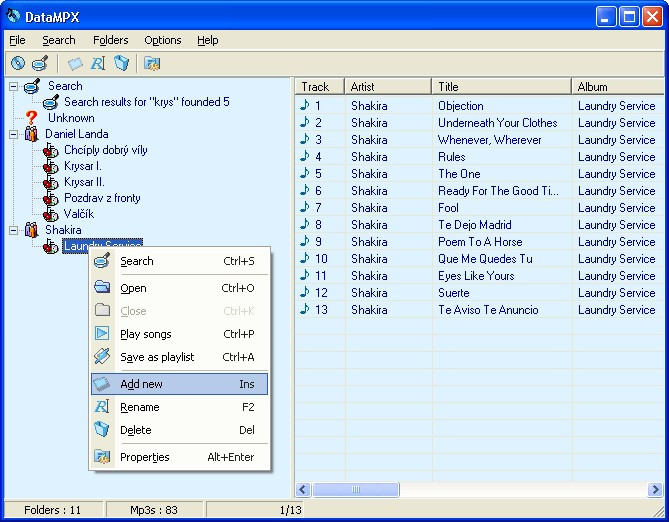
Task: Click the Play songs context menu icon
Action: coord(102,333)
